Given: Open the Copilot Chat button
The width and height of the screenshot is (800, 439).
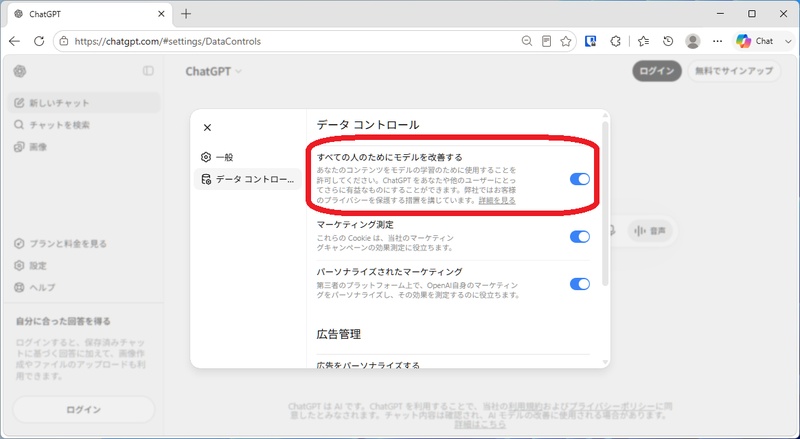Looking at the screenshot, I should 755,41.
